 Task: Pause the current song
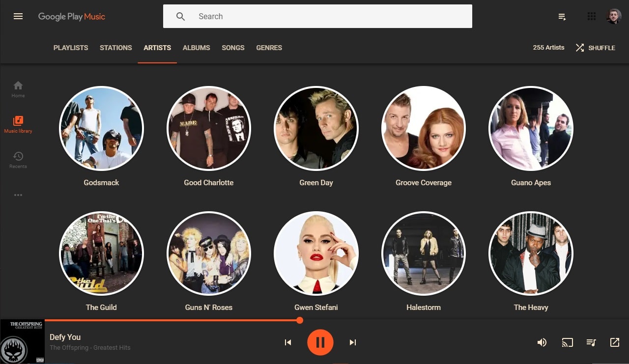pyautogui.click(x=320, y=342)
